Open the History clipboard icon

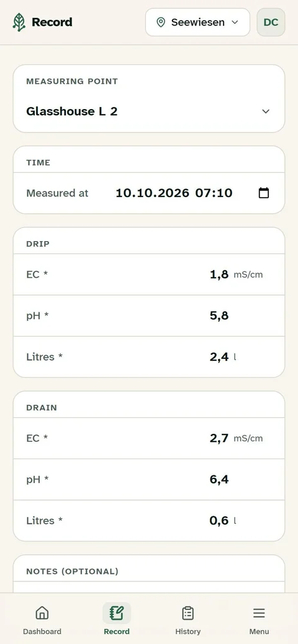pos(187,613)
